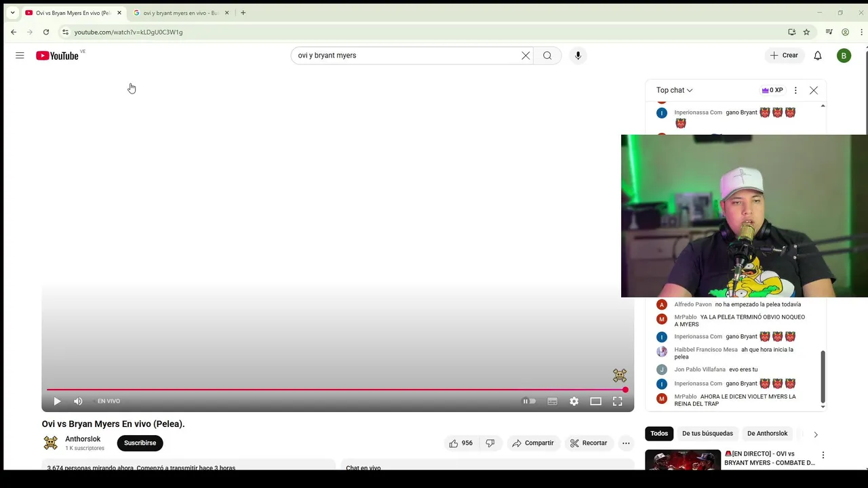868x488 pixels.
Task: Select the De Anthorslok chip
Action: click(x=768, y=434)
